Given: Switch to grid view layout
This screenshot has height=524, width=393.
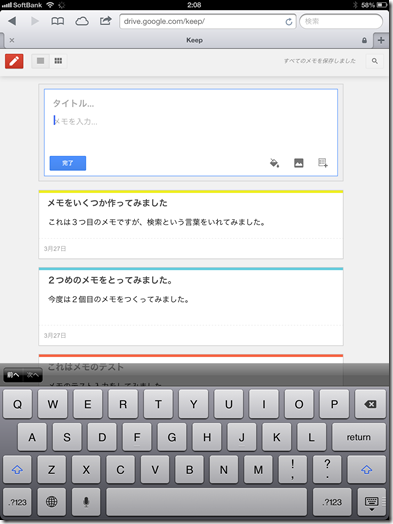Looking at the screenshot, I should [x=58, y=61].
